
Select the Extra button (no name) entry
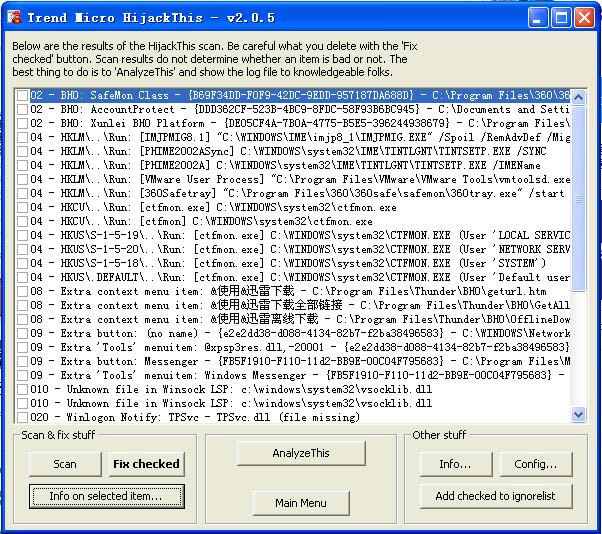(300, 333)
